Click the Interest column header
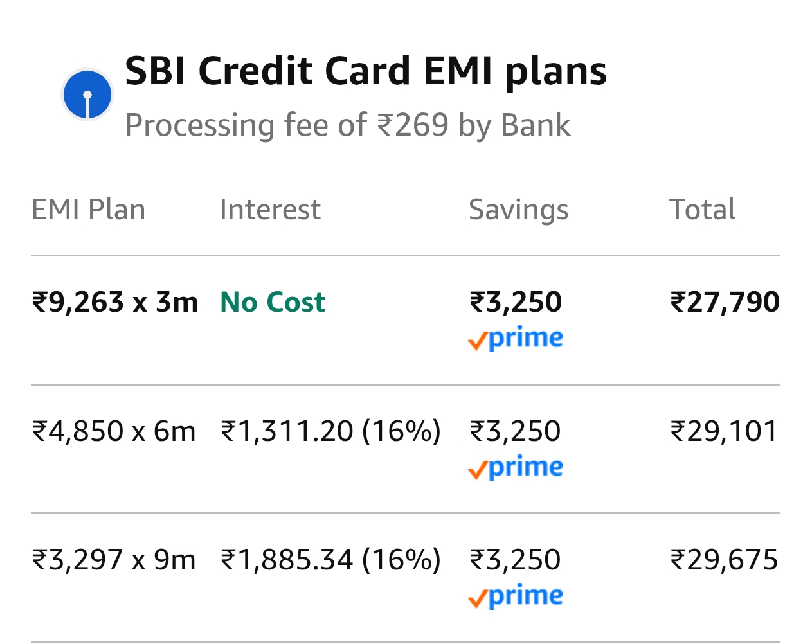 tap(270, 210)
